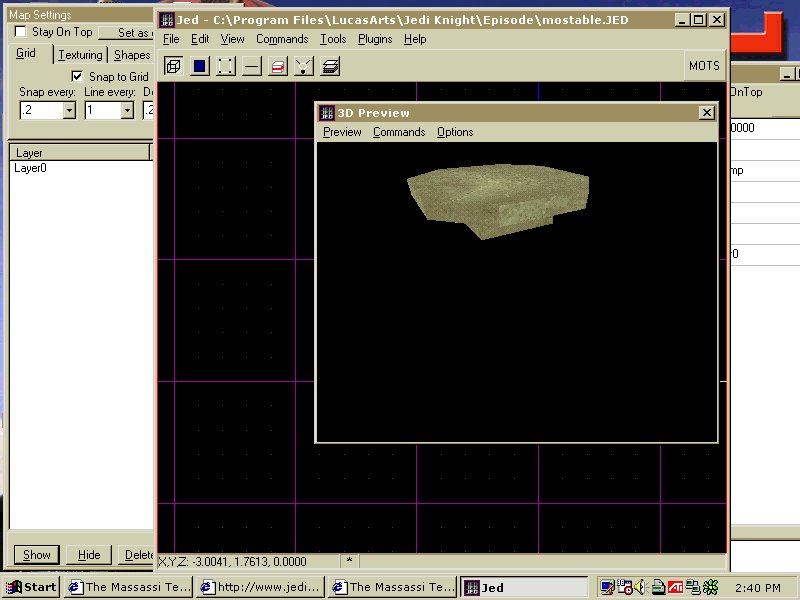Click the MOTS project type button
Viewport: 800px width, 600px height.
704,65
